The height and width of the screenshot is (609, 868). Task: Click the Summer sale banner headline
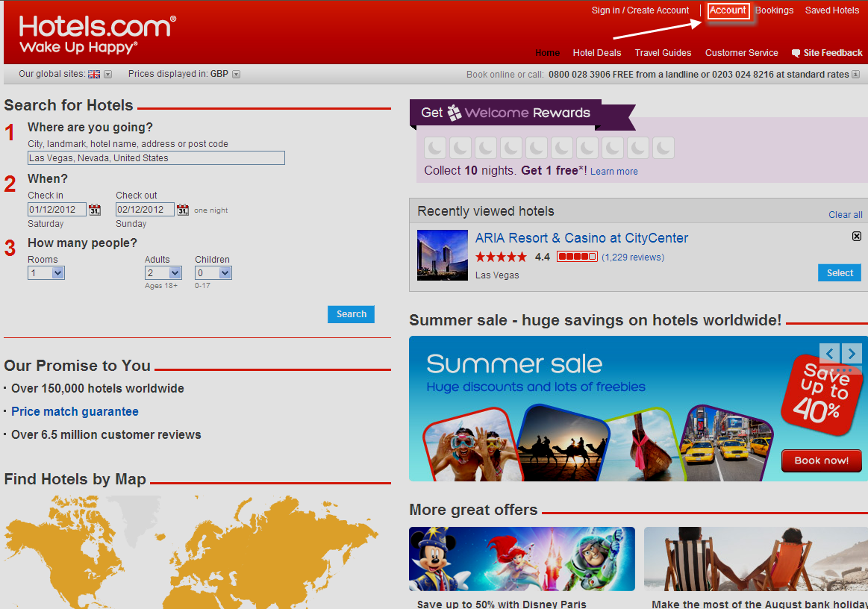coord(514,363)
